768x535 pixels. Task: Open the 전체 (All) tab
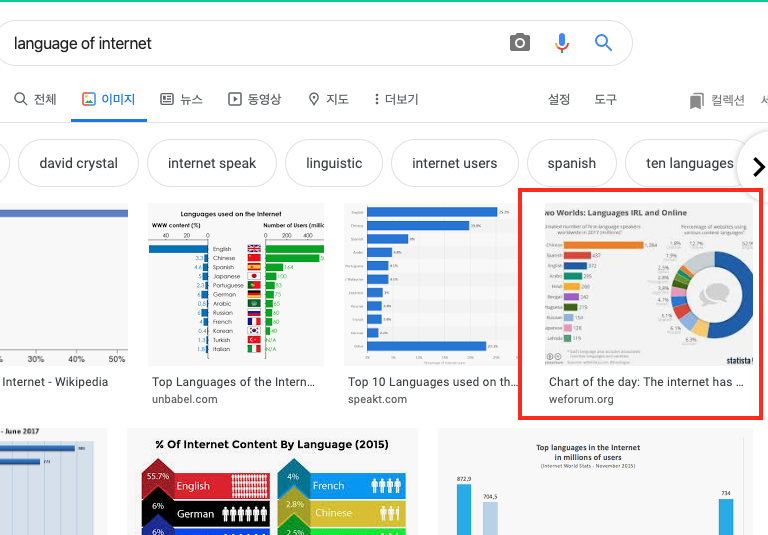pos(35,99)
